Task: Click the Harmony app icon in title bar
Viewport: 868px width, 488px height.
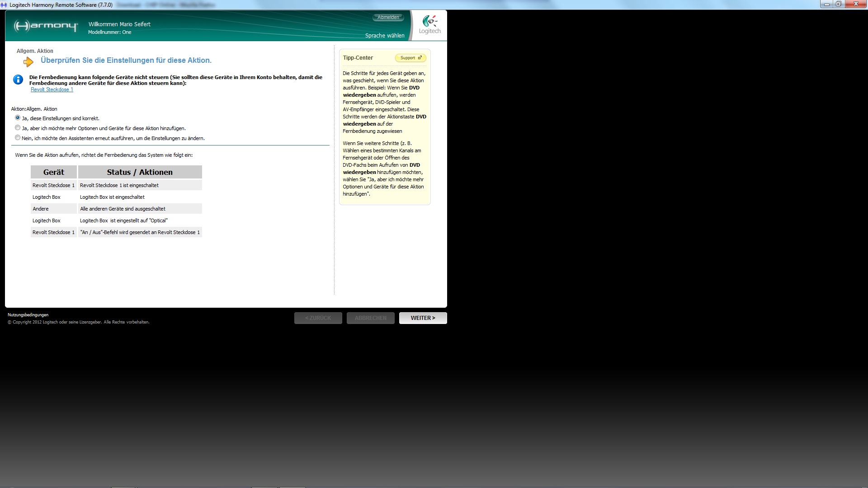Action: [4, 5]
